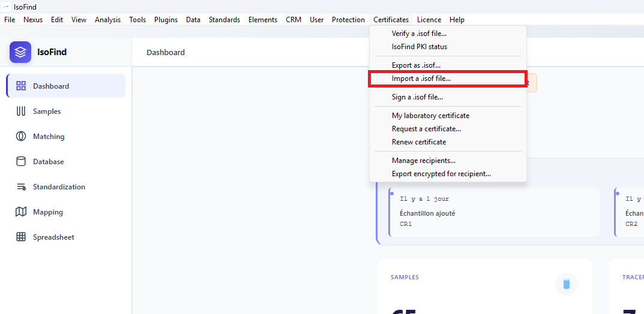The height and width of the screenshot is (314, 644).
Task: Open the CR2 activity card
Action: coord(629,212)
